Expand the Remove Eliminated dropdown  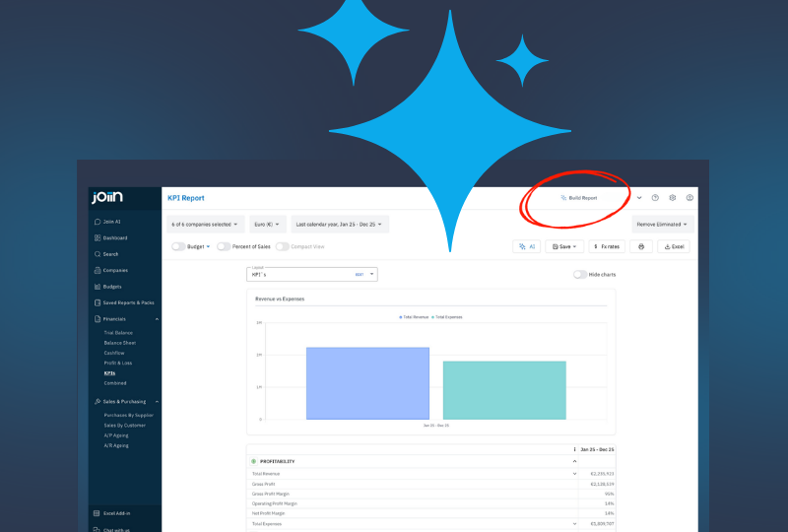[663, 224]
